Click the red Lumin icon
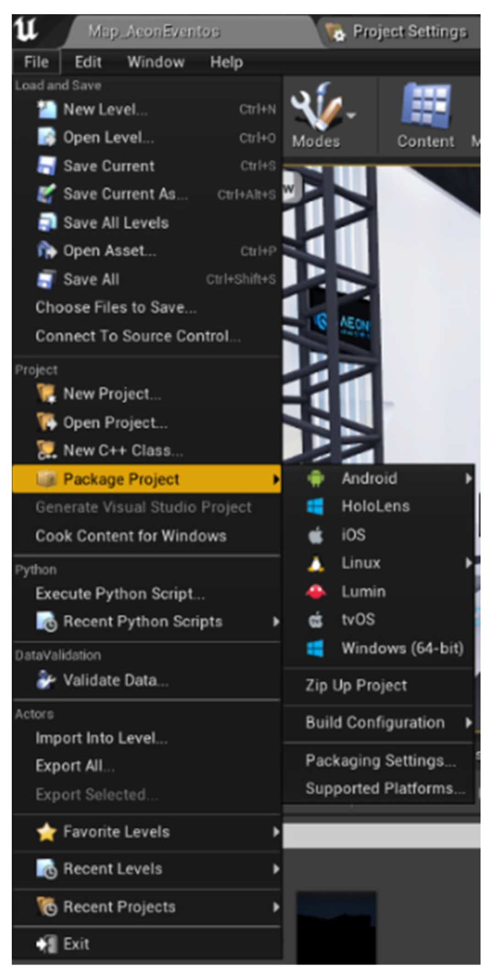This screenshot has height=980, width=492. pos(315,591)
